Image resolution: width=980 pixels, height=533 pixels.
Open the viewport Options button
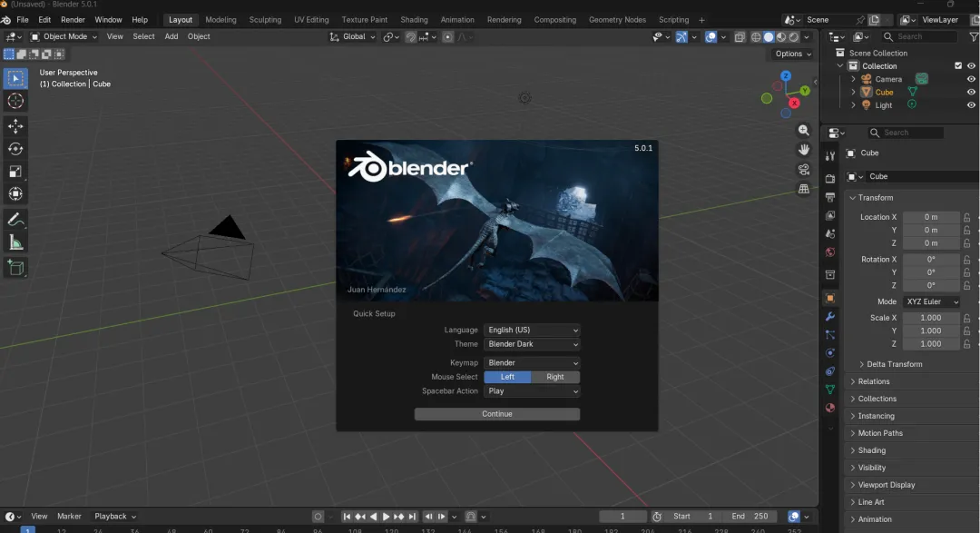tap(791, 54)
